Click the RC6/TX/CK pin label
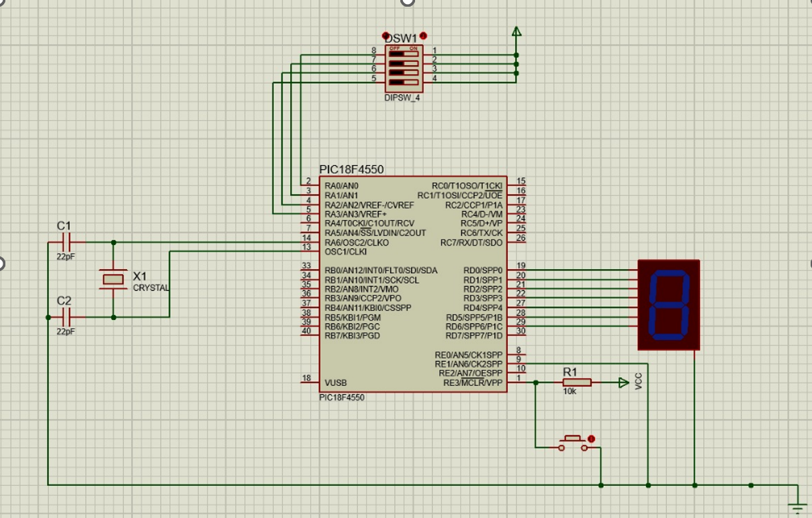This screenshot has width=812, height=518. (481, 233)
